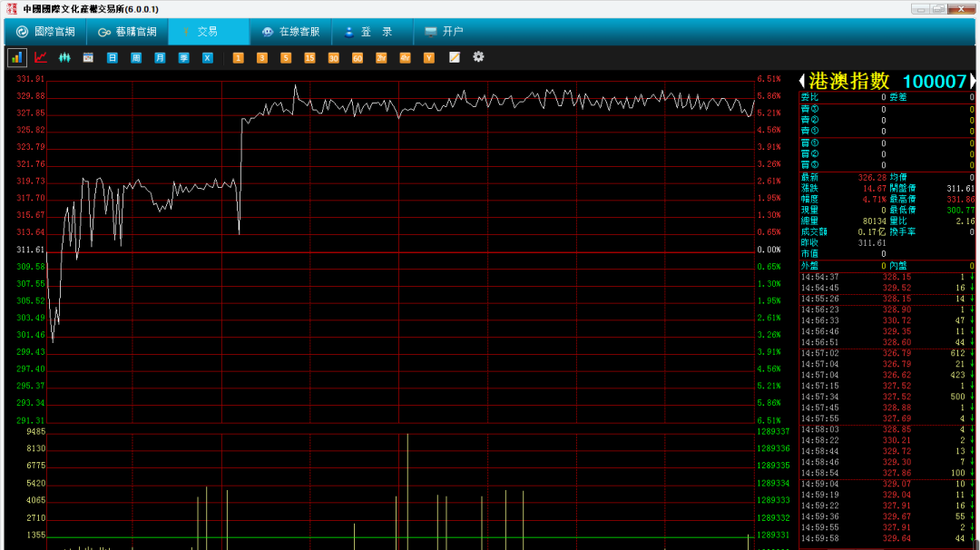Switch to the red line chart icon

point(41,57)
